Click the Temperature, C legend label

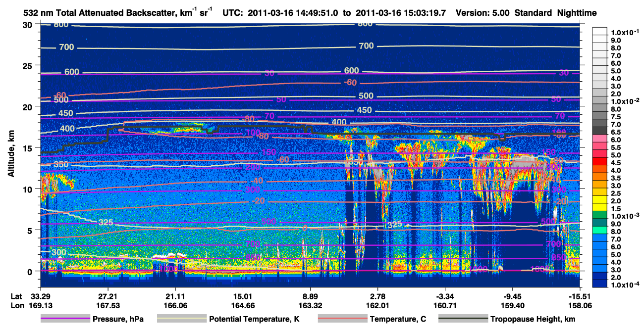tap(398, 319)
